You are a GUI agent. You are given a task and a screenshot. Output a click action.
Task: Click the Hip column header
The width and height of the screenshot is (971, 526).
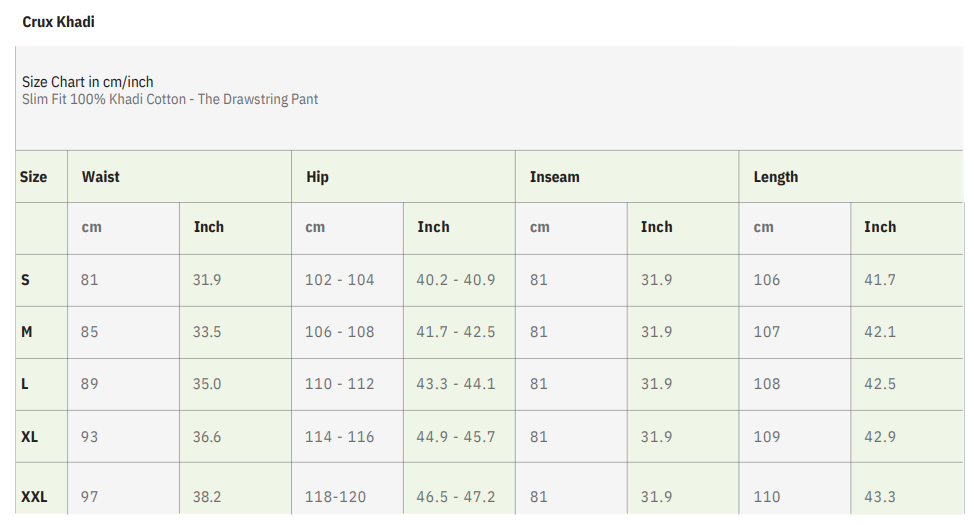click(x=317, y=177)
